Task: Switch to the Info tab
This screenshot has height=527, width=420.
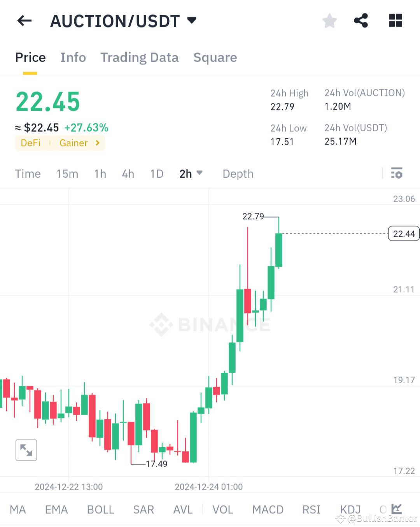Action: tap(73, 58)
